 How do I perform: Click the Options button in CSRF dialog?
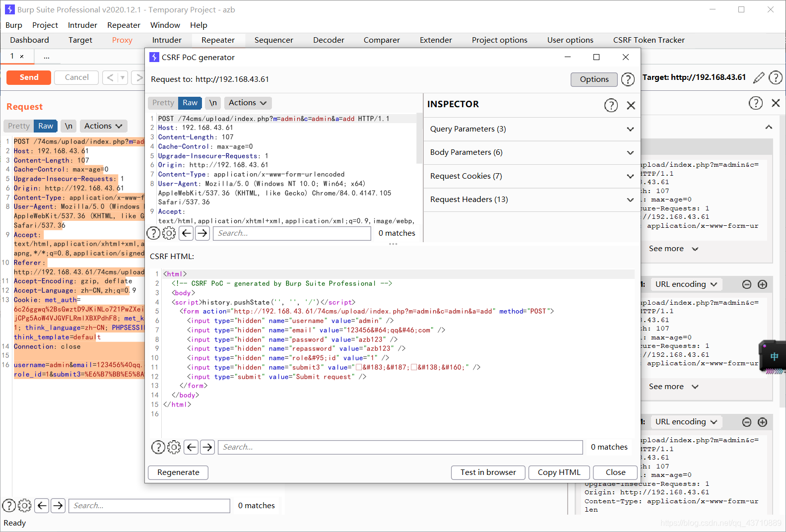[x=594, y=79]
